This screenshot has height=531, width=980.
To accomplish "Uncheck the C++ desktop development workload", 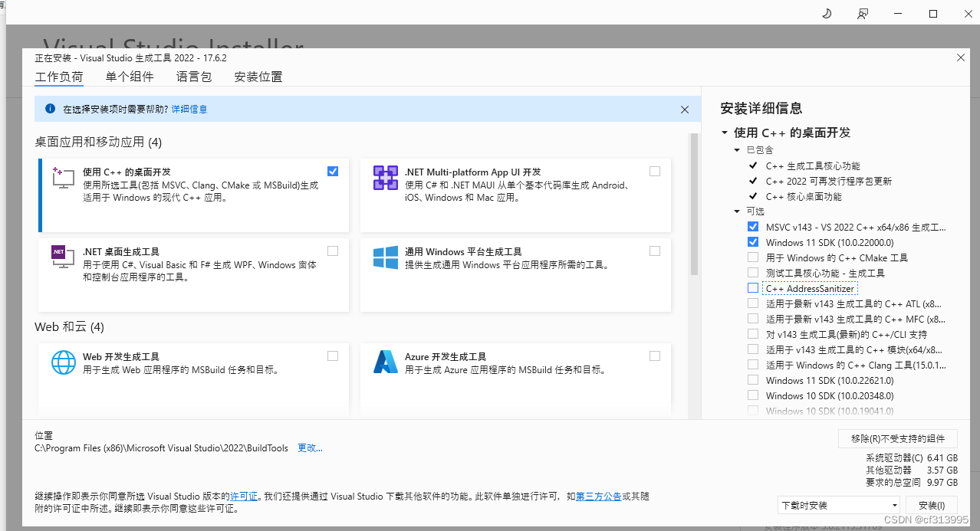I will (332, 172).
